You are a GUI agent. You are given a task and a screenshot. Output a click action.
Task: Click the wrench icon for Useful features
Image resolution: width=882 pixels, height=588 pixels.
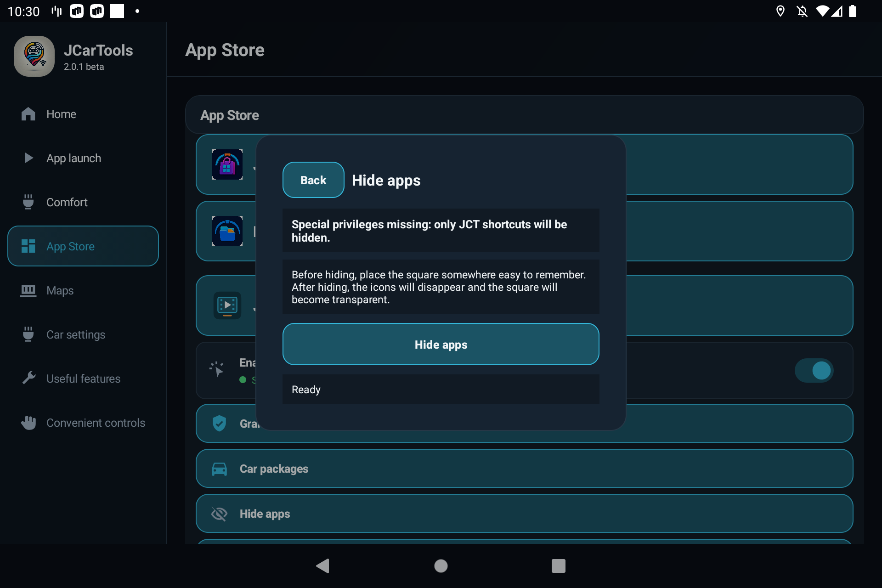(28, 378)
